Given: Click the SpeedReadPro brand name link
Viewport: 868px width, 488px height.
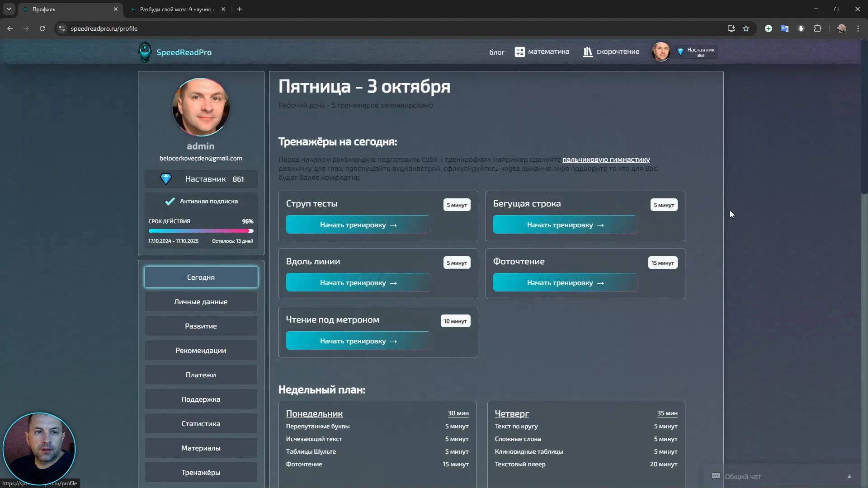Looking at the screenshot, I should 184,52.
